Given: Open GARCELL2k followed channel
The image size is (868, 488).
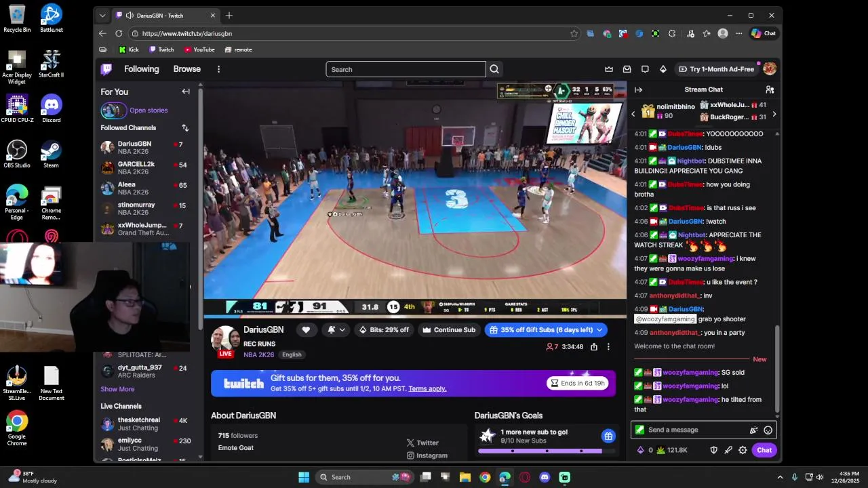Looking at the screenshot, I should tap(145, 168).
